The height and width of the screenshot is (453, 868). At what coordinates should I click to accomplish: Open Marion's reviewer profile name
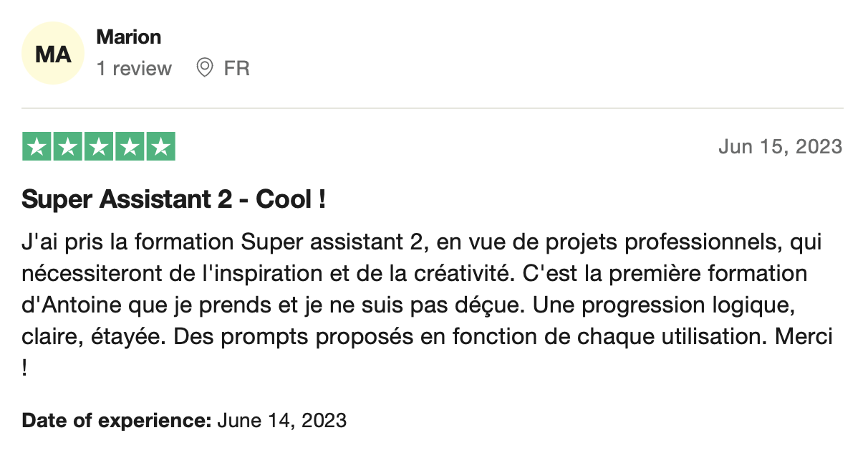coord(129,37)
